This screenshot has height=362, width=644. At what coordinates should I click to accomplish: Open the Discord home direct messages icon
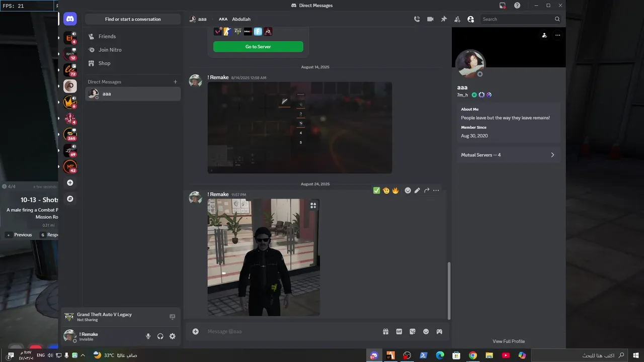click(x=70, y=19)
